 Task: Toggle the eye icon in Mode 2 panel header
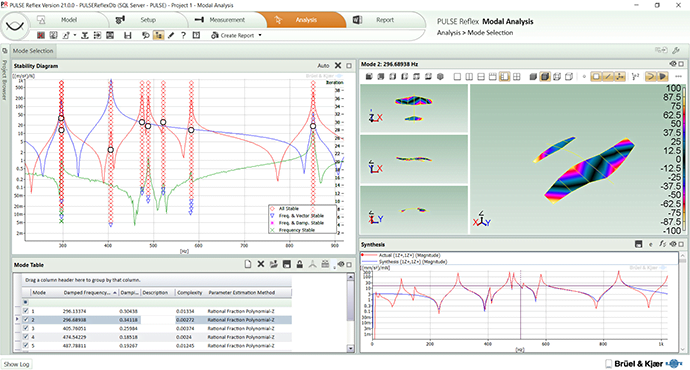(673, 64)
